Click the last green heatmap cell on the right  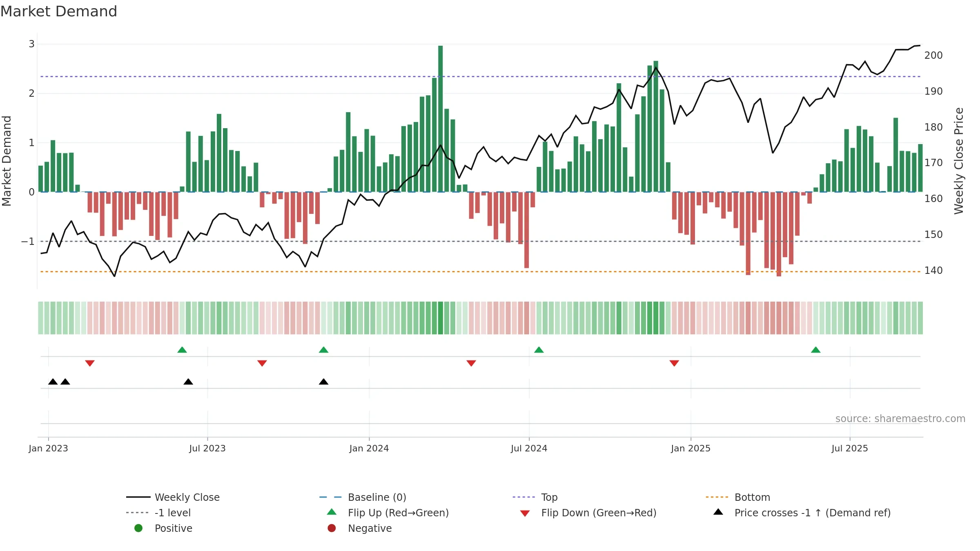click(x=920, y=318)
